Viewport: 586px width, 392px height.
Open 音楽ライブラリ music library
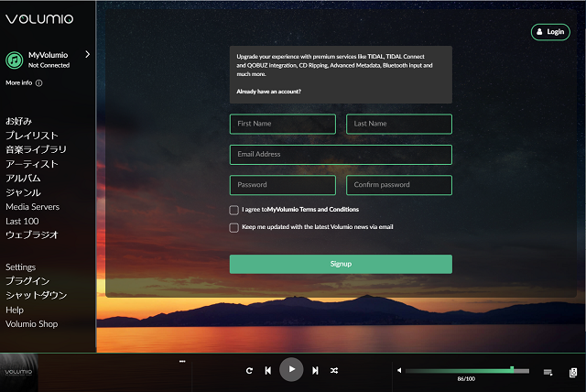tap(36, 149)
